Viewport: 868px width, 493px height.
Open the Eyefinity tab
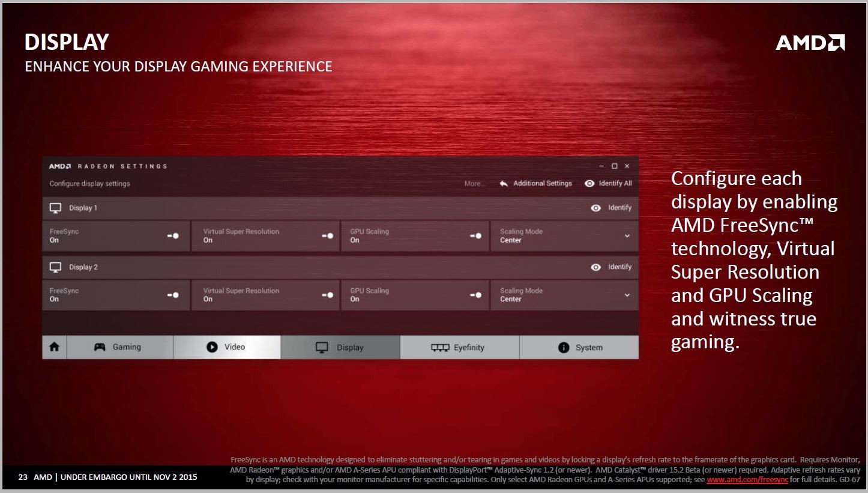459,347
